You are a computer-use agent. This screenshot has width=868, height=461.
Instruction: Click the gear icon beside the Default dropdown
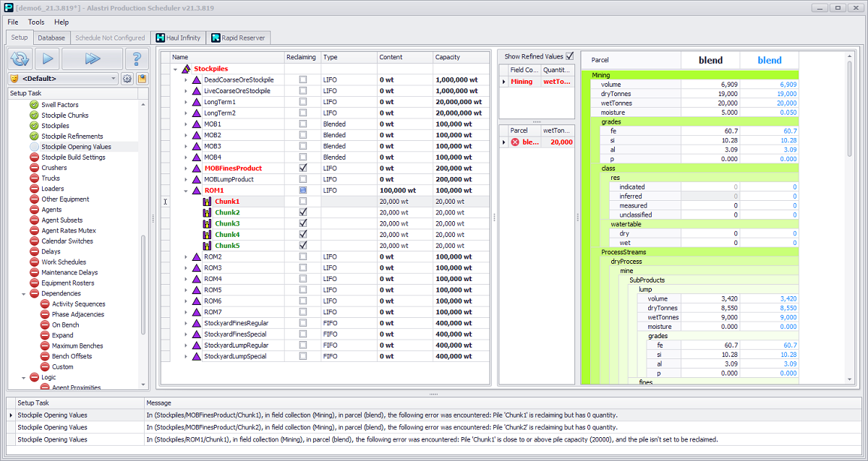coord(127,79)
